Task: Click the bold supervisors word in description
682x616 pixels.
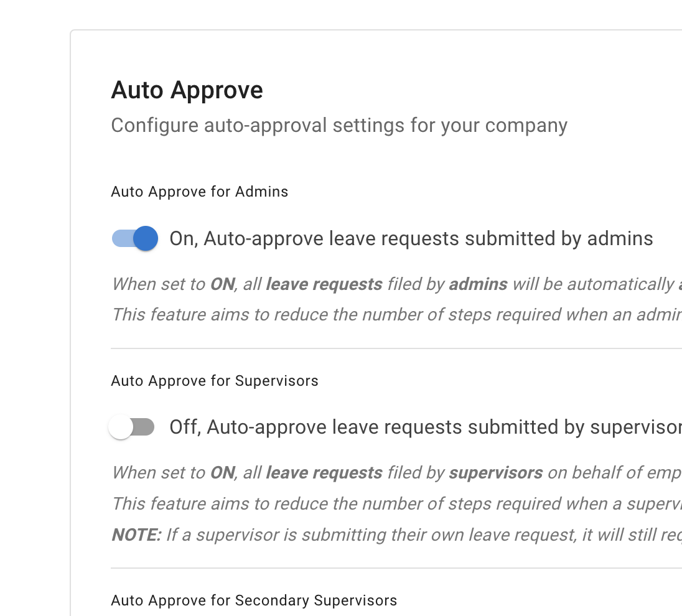Action: click(495, 472)
